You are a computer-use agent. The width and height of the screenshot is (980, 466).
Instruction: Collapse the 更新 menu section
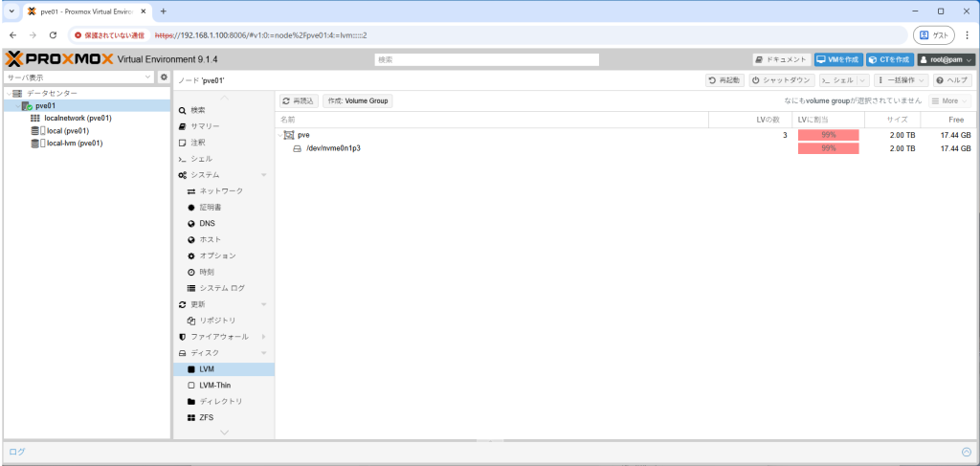(263, 304)
